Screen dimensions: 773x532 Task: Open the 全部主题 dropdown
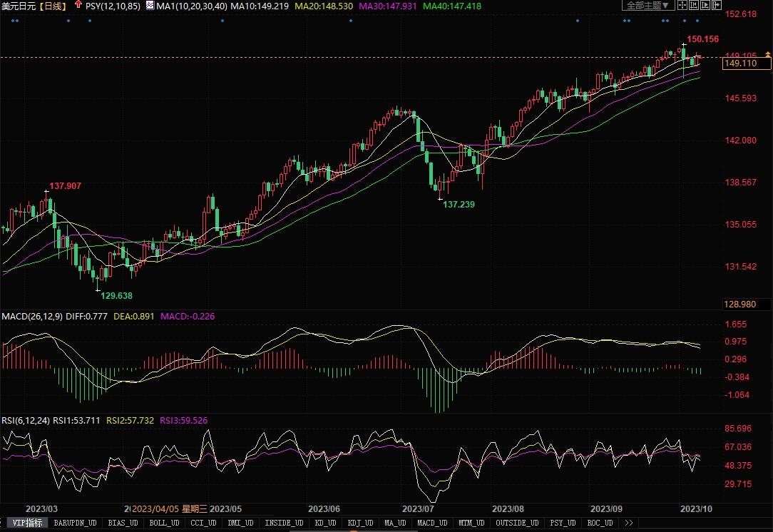[647, 5]
